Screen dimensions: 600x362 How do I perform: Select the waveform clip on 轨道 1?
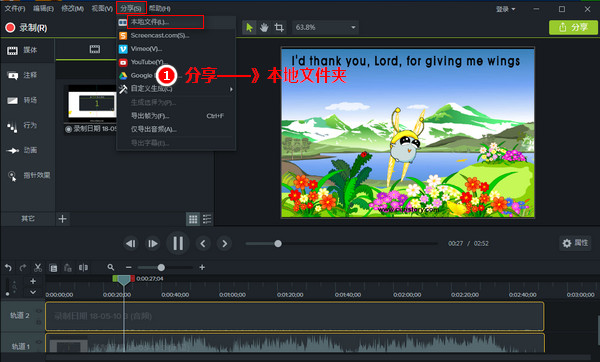pos(295,343)
